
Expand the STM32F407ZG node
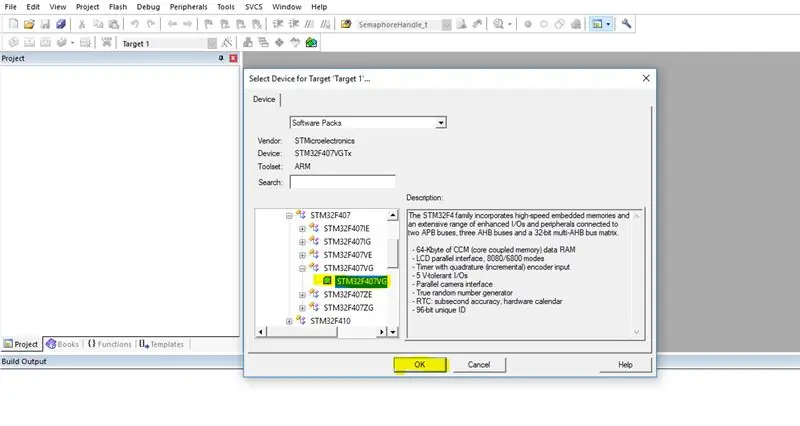coord(302,308)
